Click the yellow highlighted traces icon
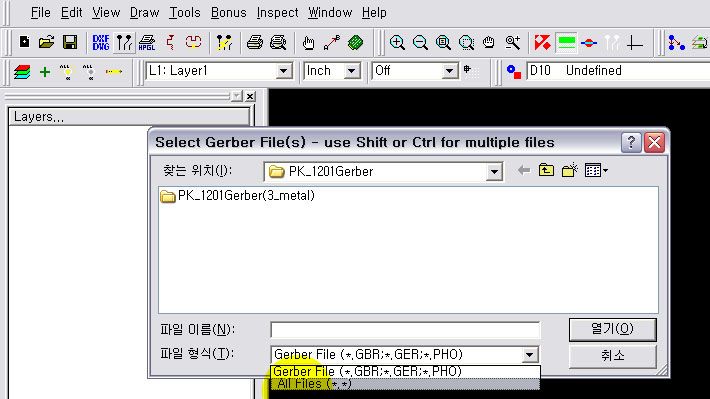This screenshot has width=710, height=399. 224,43
